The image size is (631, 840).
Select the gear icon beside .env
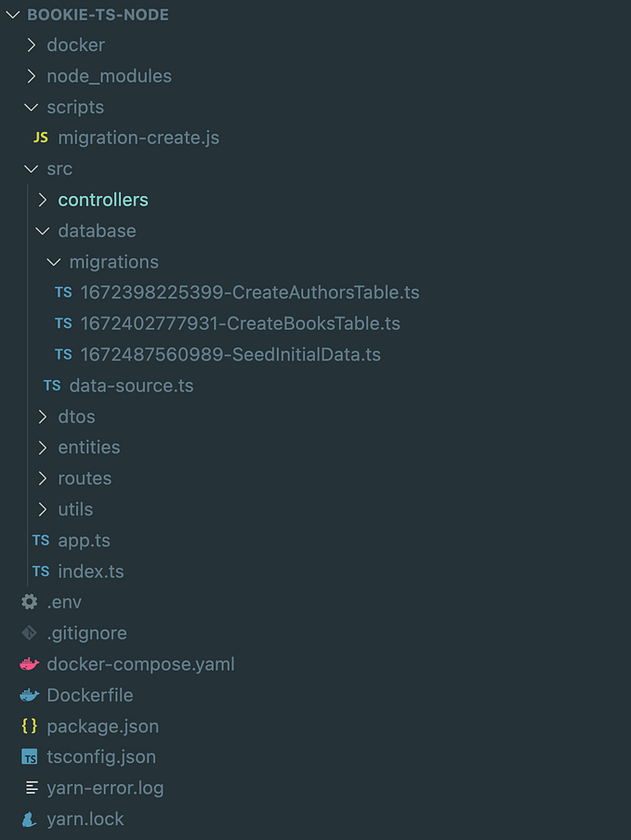click(x=29, y=601)
